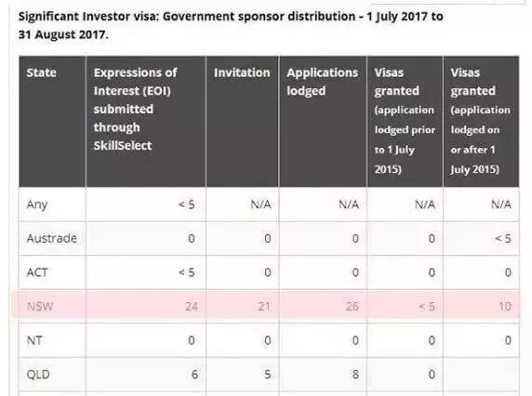
Task: Click the highlighted NSW row label
Action: tap(40, 307)
